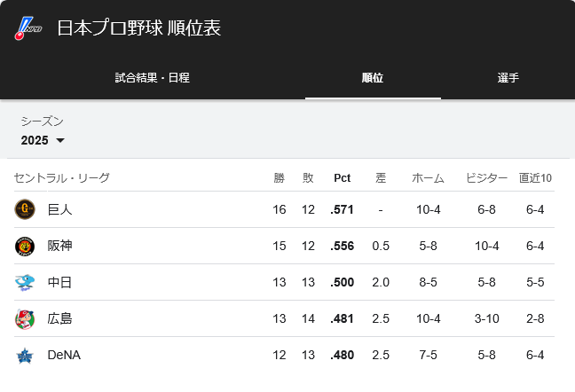
Task: Click the Yomiuri Giants team logo
Action: click(x=25, y=209)
